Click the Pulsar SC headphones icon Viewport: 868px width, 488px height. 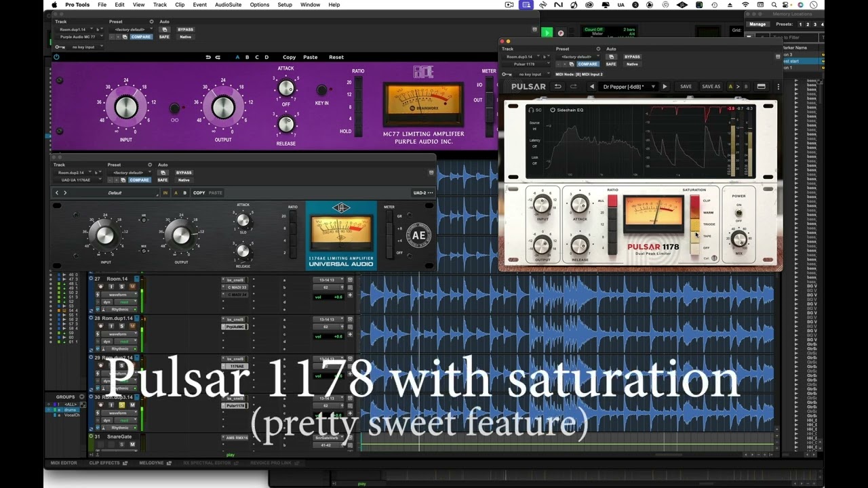532,110
